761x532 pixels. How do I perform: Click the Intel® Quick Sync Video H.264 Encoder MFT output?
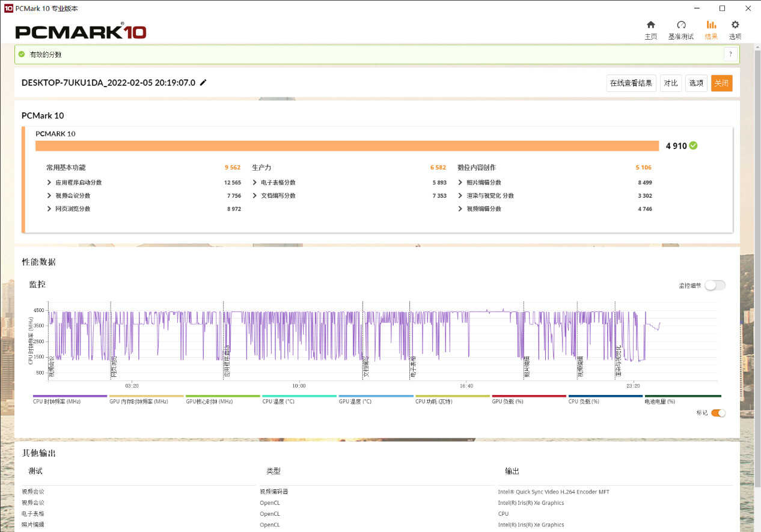554,492
